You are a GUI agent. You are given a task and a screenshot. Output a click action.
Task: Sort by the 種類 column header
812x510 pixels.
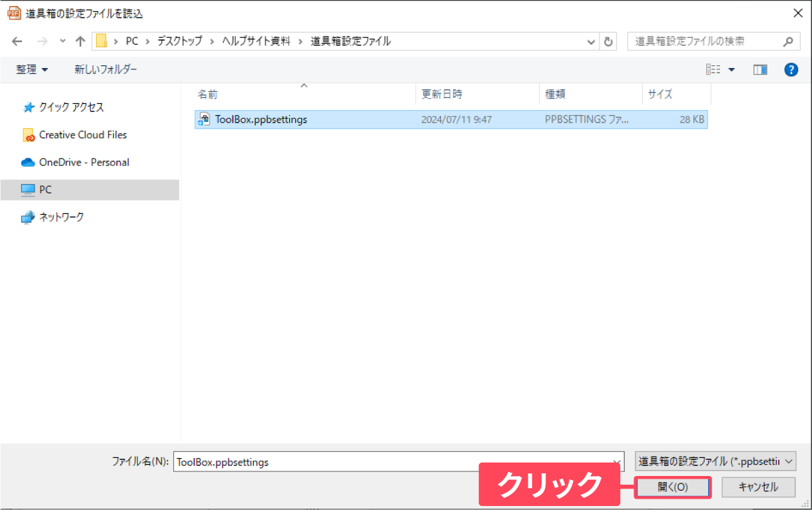click(x=591, y=95)
